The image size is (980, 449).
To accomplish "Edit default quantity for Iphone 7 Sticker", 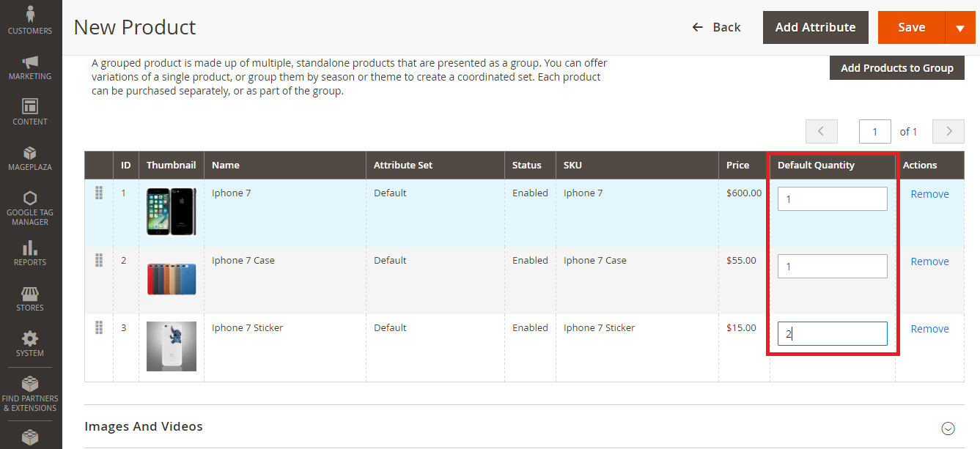I will point(833,333).
